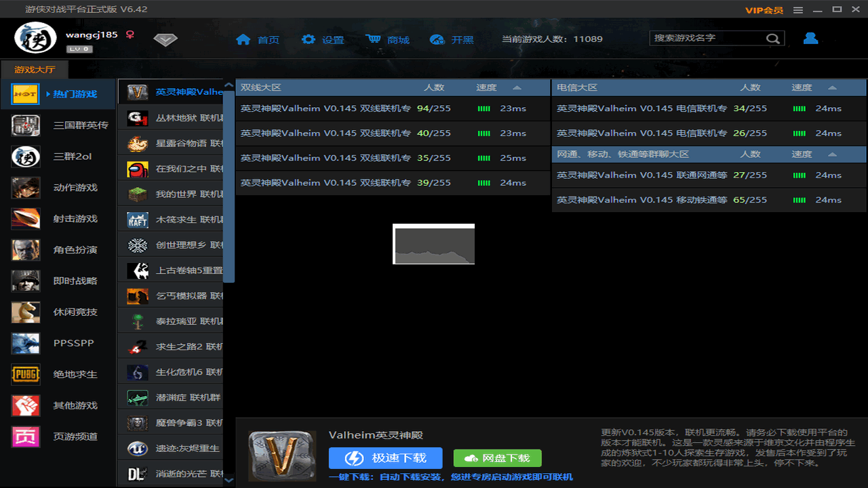
Task: Select 页游频道 category icon
Action: coord(26,436)
